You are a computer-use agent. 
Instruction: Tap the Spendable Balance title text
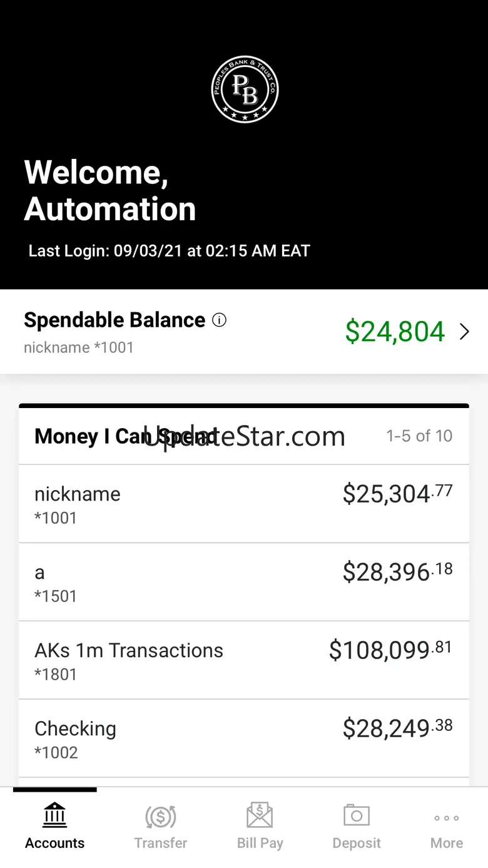(114, 320)
